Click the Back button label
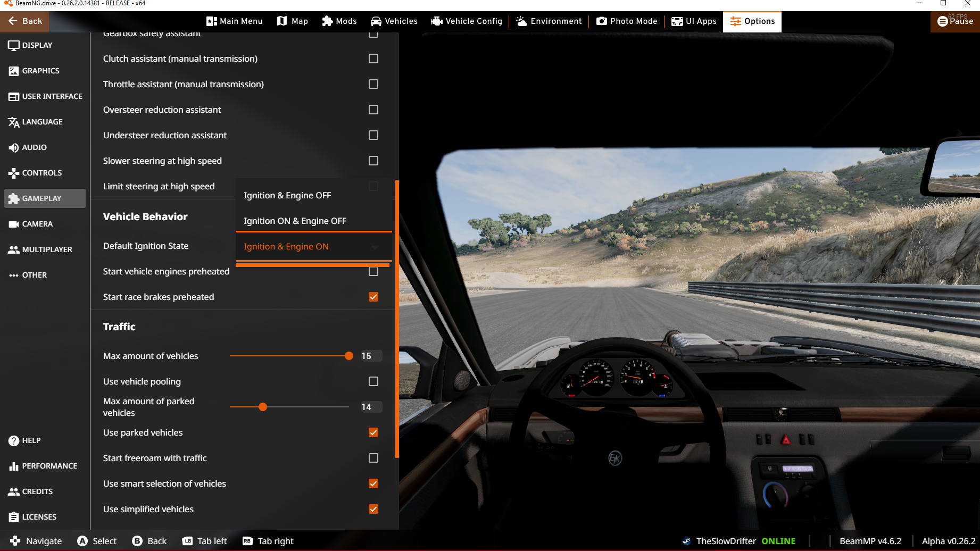The width and height of the screenshot is (980, 551). [x=32, y=21]
